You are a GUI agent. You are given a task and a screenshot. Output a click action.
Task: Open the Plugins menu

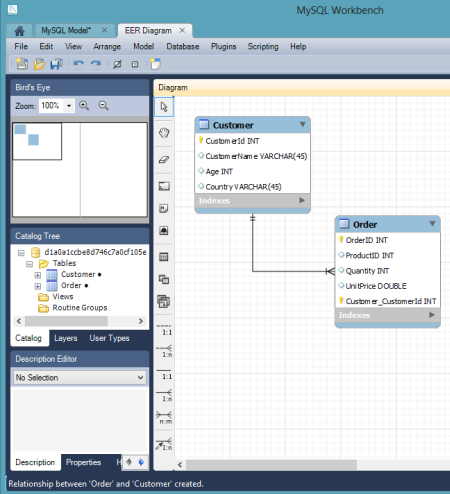(223, 46)
